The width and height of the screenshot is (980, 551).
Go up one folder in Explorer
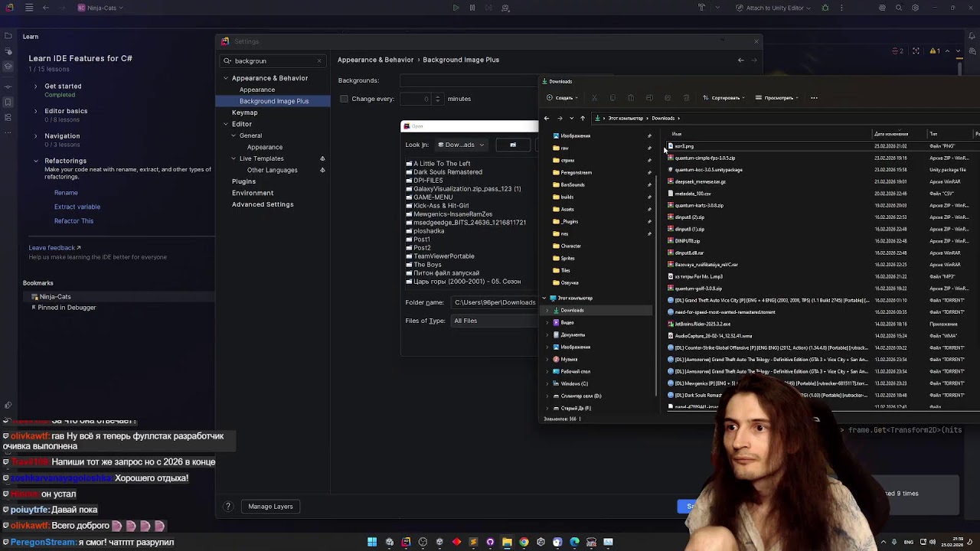[583, 119]
